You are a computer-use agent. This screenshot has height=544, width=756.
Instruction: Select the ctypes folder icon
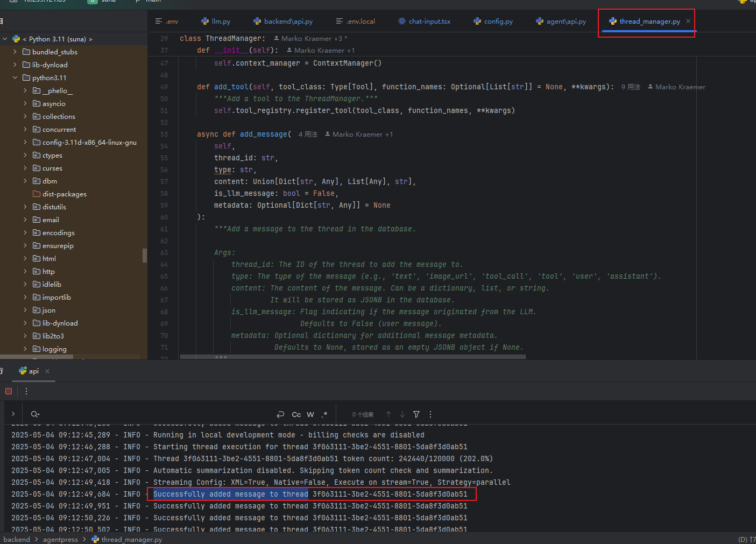[x=37, y=155]
